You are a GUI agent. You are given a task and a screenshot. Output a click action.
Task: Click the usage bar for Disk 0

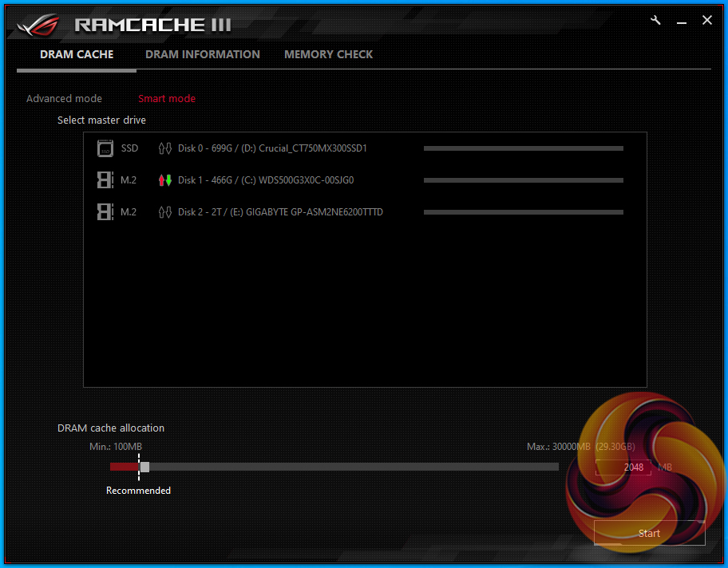[x=524, y=148]
